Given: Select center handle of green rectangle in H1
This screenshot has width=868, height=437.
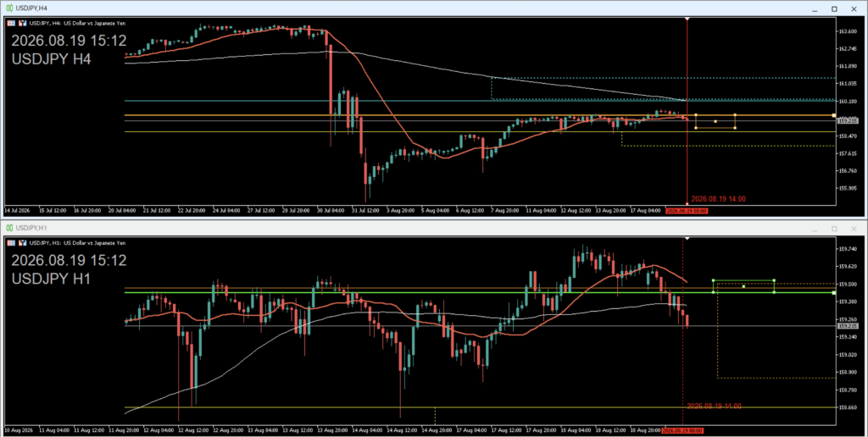Looking at the screenshot, I should [x=743, y=286].
